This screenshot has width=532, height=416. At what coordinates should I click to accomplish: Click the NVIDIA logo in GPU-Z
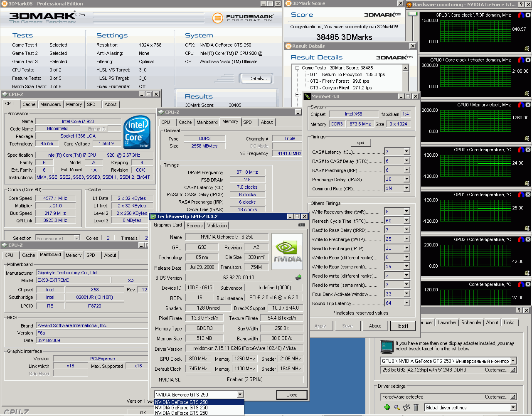click(287, 251)
